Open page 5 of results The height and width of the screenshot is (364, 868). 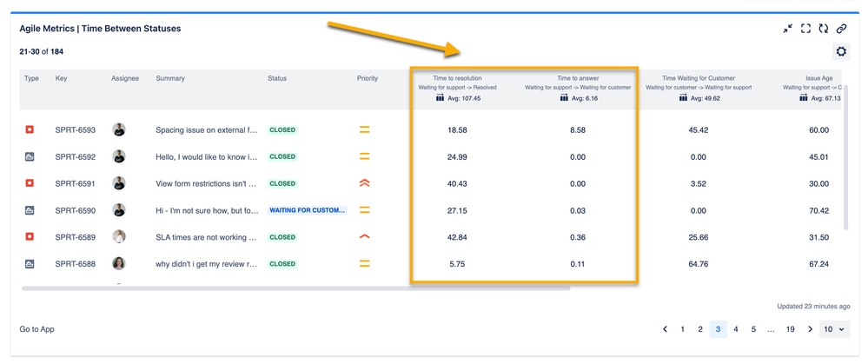click(753, 329)
